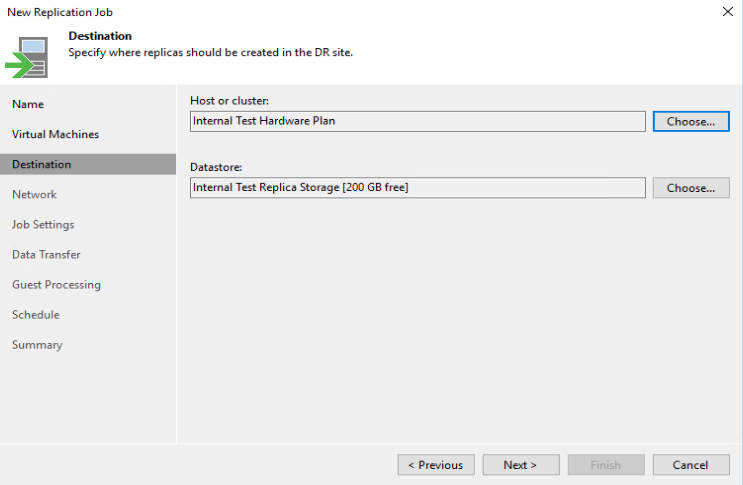The height and width of the screenshot is (485, 743).
Task: Click the replication wizard server icon
Action: (28, 56)
